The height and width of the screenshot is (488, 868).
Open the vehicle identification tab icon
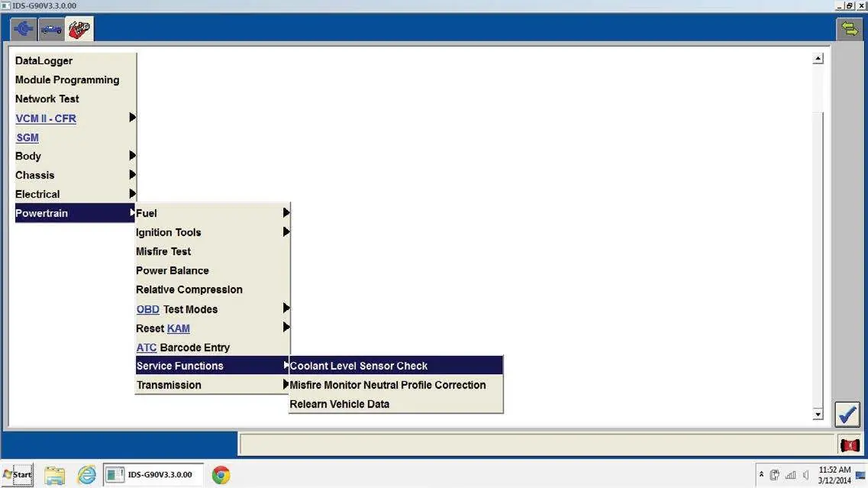point(51,29)
